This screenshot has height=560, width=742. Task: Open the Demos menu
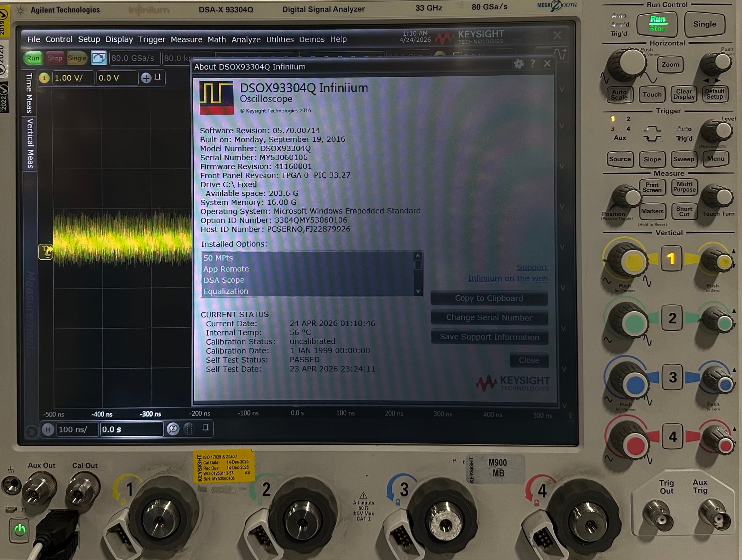tap(312, 40)
